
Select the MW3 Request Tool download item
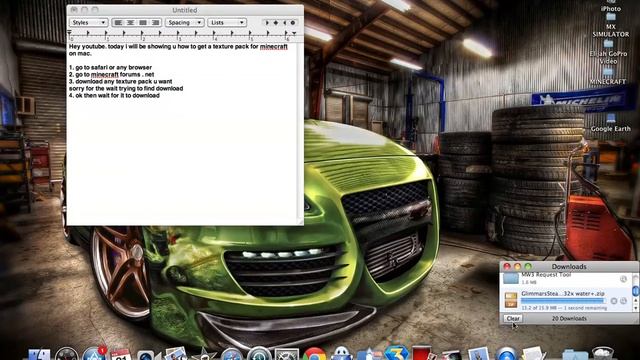coord(566,279)
